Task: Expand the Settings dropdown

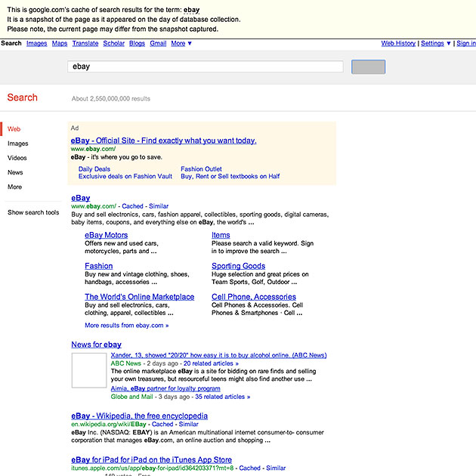Action: click(x=436, y=43)
